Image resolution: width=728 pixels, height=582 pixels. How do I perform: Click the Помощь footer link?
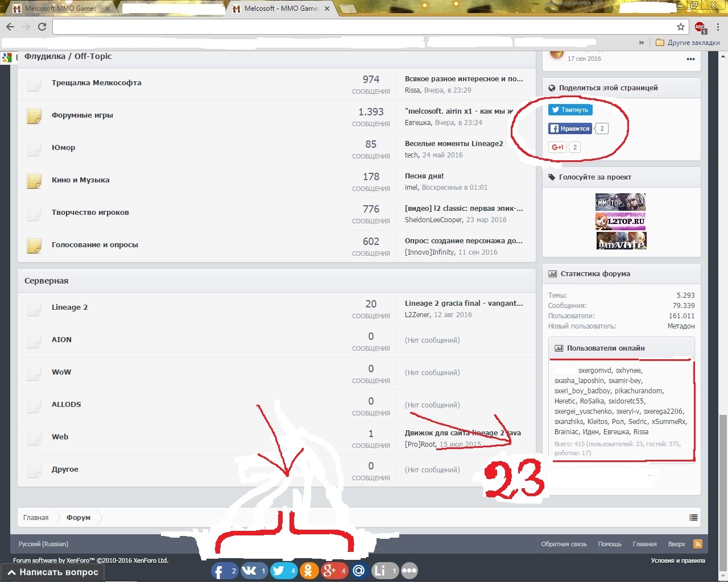[x=610, y=544]
